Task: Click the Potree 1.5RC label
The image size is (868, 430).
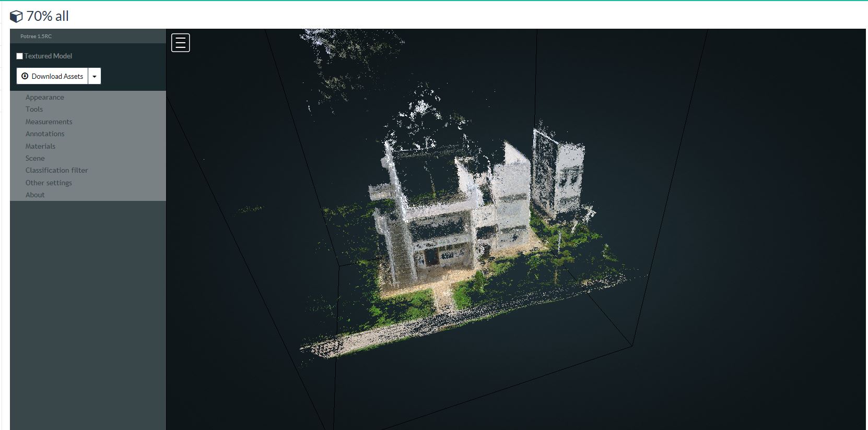Action: point(36,36)
